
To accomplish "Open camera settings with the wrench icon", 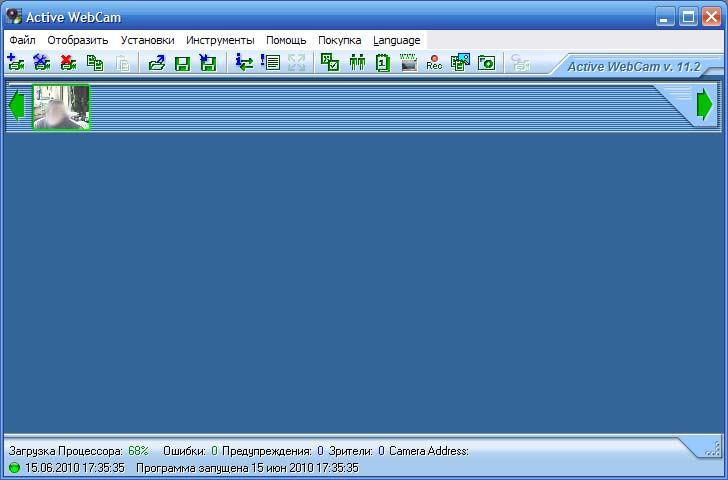I will 42,62.
